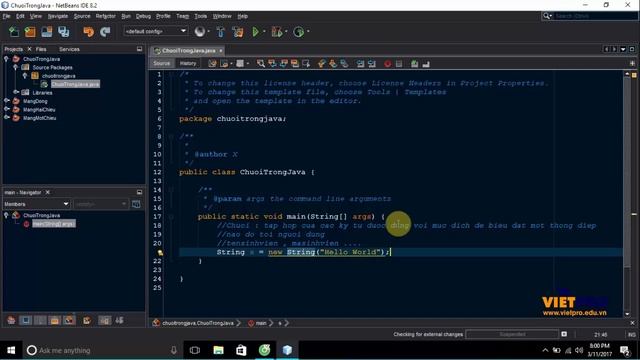The image size is (640, 360).
Task: Select main(String[] args) in Navigator
Action: coord(54,224)
